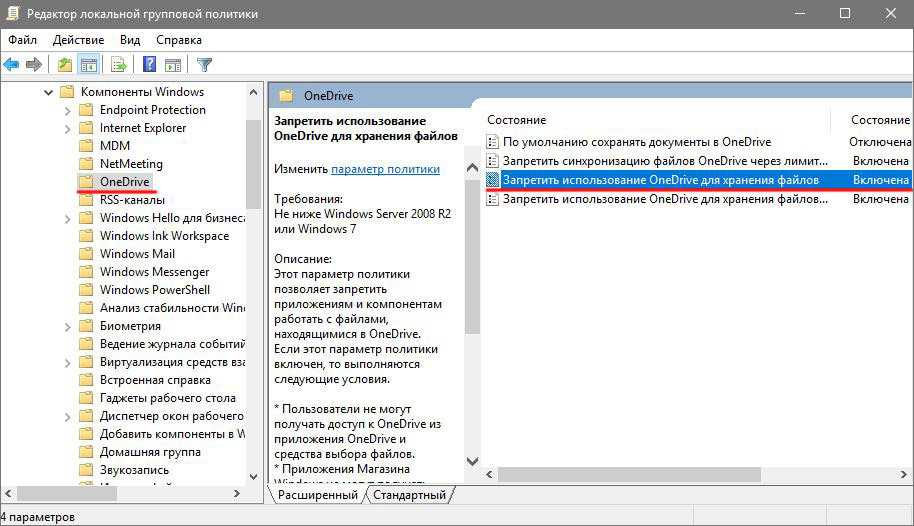Click the app icon in the title bar
914x526 pixels.
pyautogui.click(x=12, y=13)
